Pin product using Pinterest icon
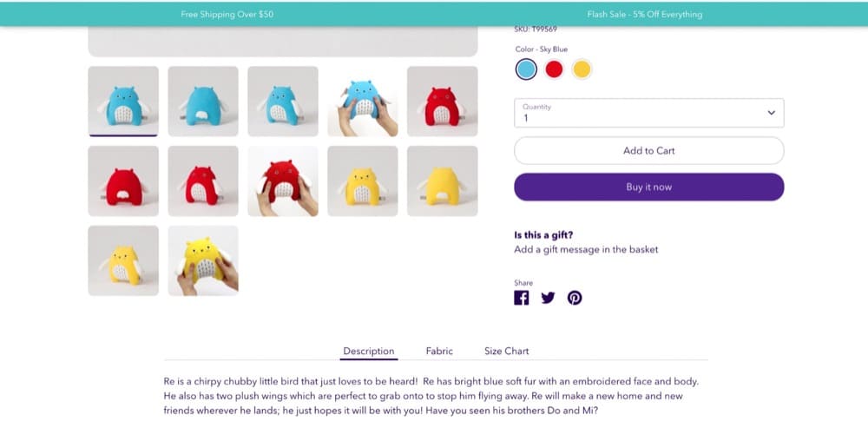Screen dimensions: 868x421 pyautogui.click(x=575, y=298)
